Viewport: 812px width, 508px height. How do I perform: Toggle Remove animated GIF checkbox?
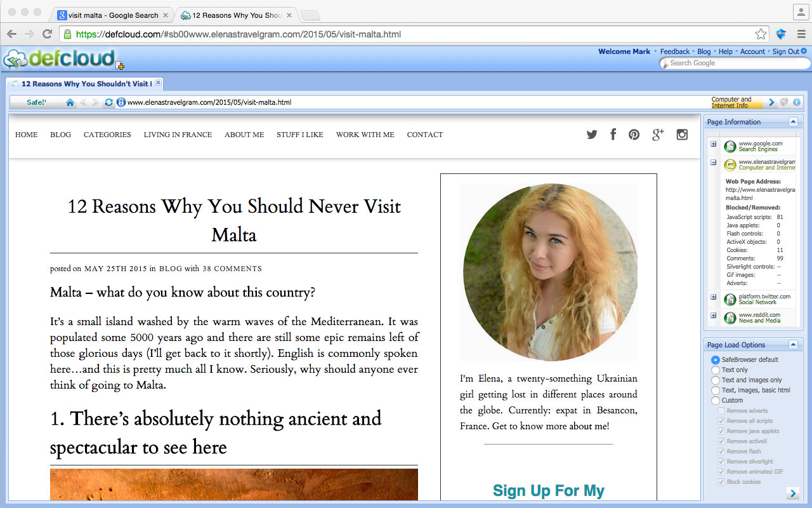(x=721, y=472)
